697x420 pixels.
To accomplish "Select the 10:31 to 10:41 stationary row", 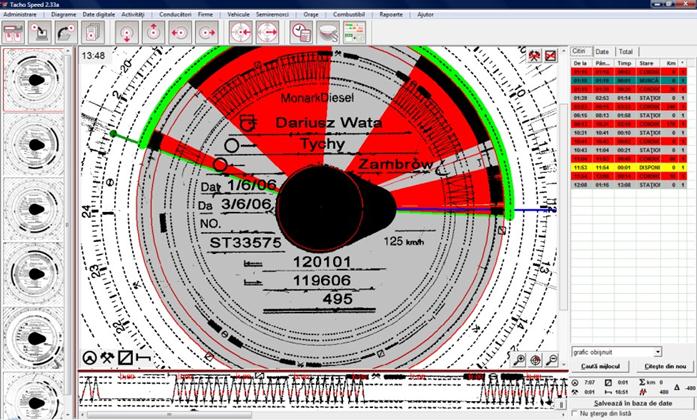I will tap(629, 133).
